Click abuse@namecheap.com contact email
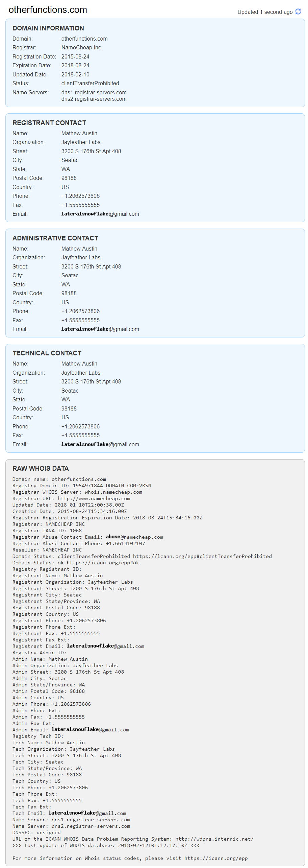This screenshot has width=308, height=868. 134,537
